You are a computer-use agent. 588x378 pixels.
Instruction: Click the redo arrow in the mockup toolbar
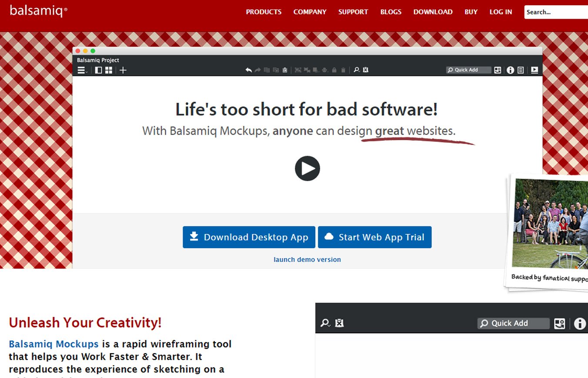pos(257,70)
